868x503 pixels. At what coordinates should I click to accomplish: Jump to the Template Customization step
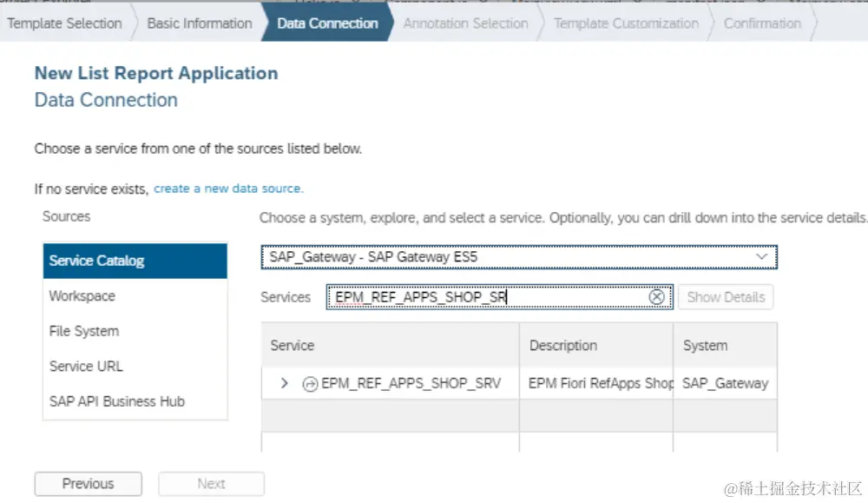[626, 23]
